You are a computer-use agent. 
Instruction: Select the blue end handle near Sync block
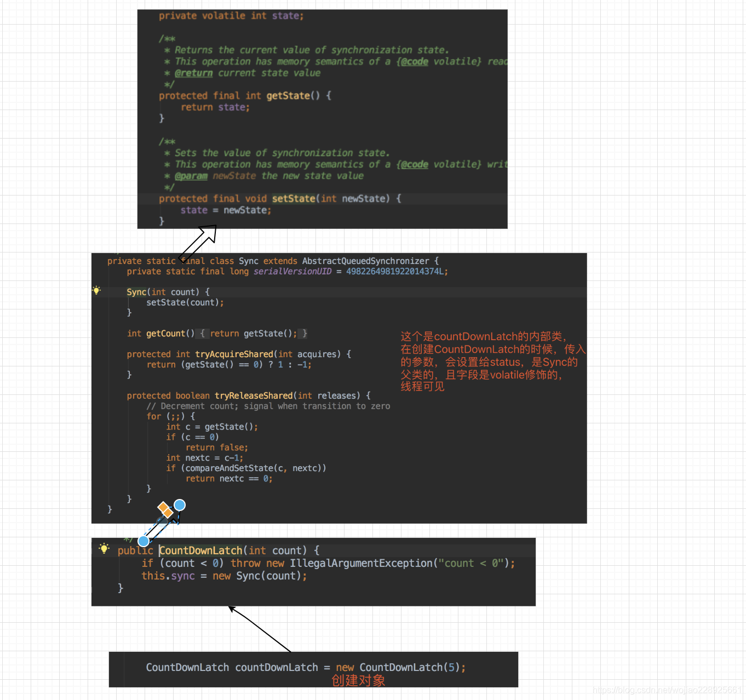(180, 505)
